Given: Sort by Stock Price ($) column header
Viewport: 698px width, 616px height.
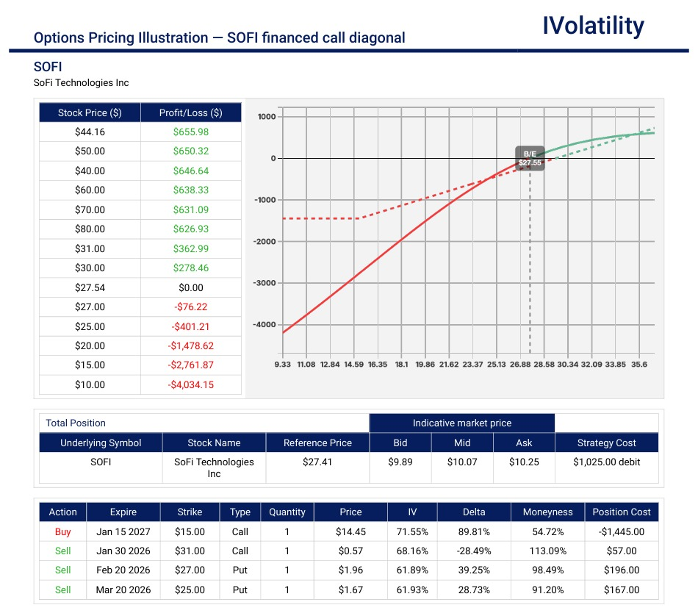Looking at the screenshot, I should coord(90,112).
